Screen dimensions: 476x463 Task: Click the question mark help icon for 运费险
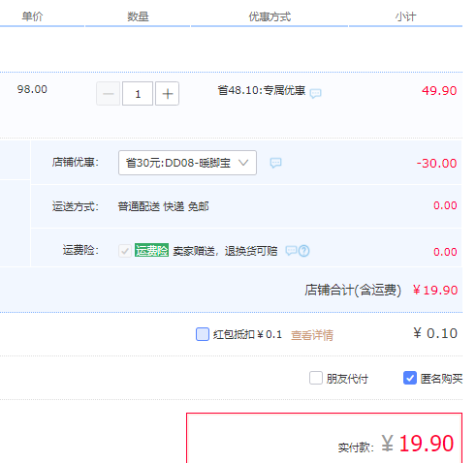pos(303,251)
